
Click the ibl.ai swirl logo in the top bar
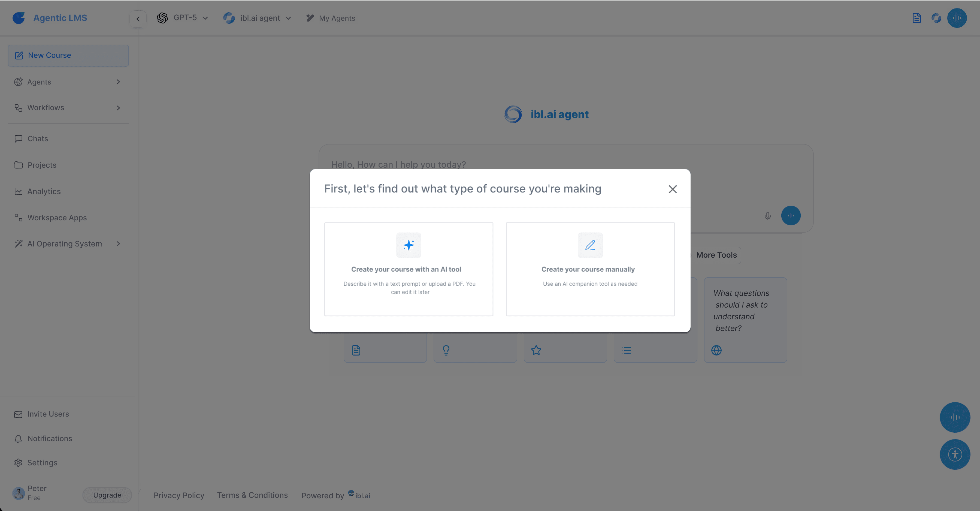936,18
